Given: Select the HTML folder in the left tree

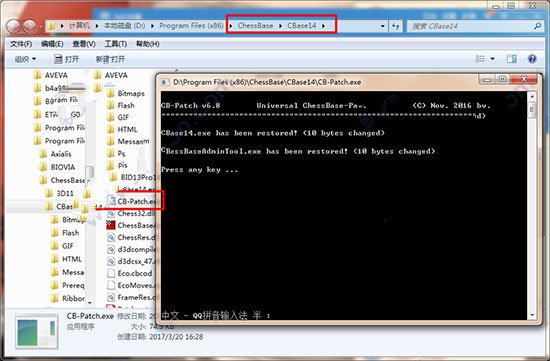Looking at the screenshot, I should click(66, 259).
